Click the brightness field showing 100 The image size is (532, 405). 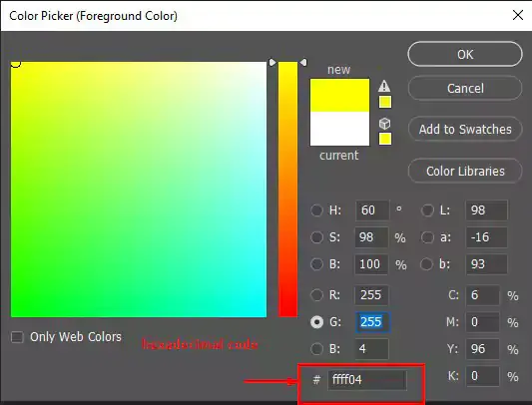372,264
